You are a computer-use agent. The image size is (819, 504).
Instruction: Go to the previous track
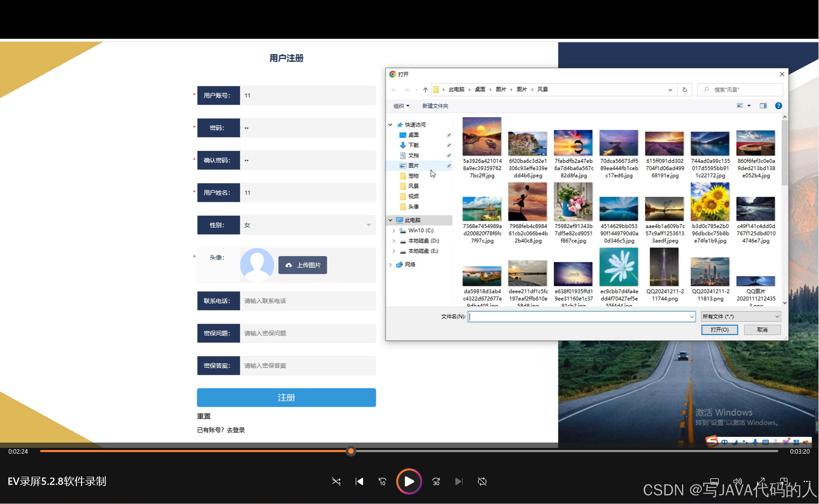tap(359, 481)
